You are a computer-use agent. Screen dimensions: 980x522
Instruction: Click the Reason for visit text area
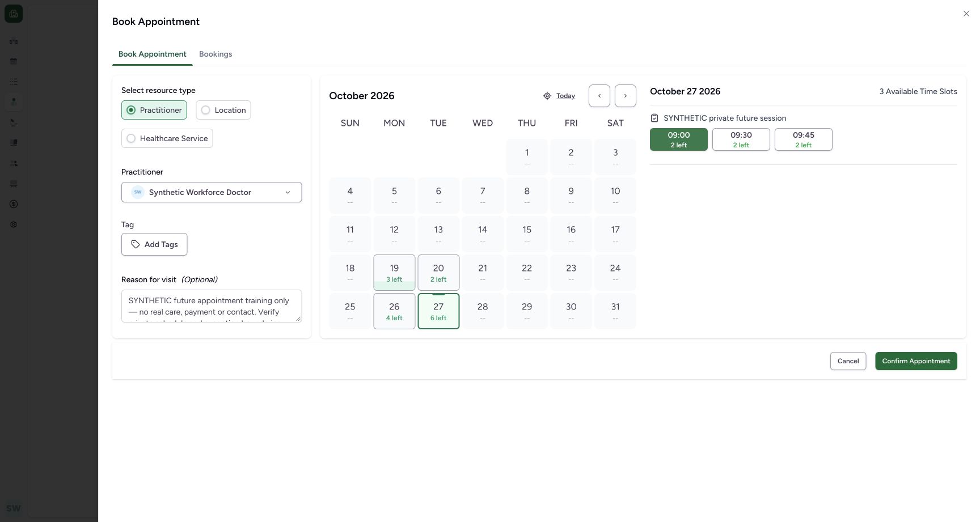(212, 306)
